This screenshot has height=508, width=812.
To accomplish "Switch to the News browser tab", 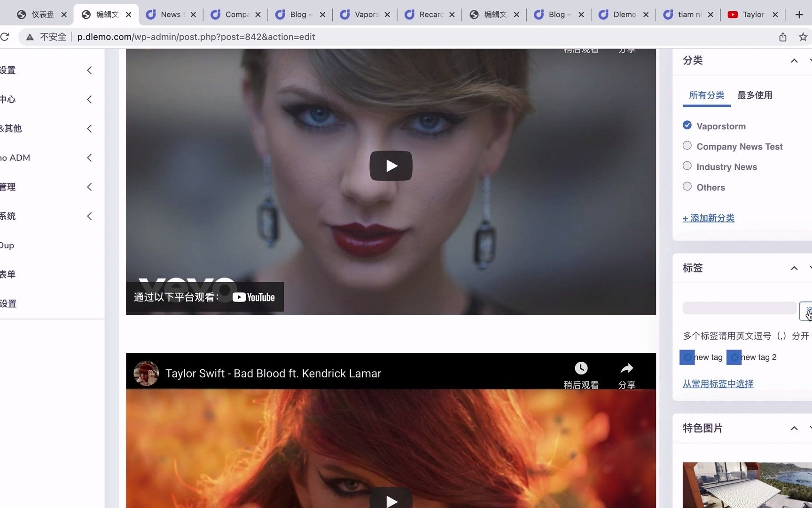I will [x=171, y=15].
